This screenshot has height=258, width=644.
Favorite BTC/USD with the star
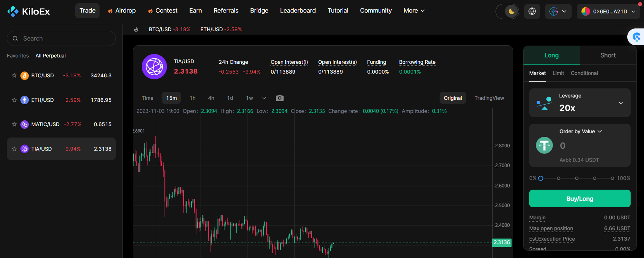[x=14, y=76]
